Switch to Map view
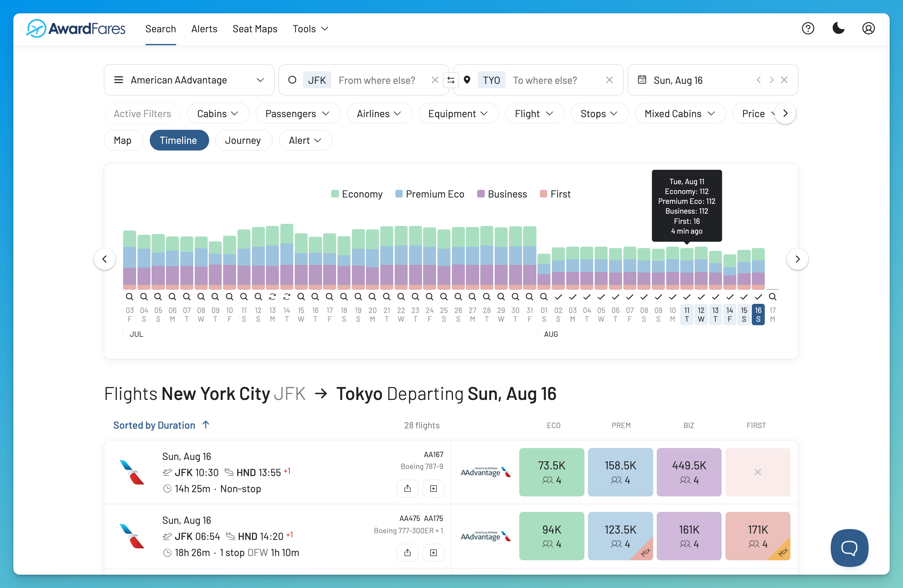The width and height of the screenshot is (903, 588). point(123,140)
